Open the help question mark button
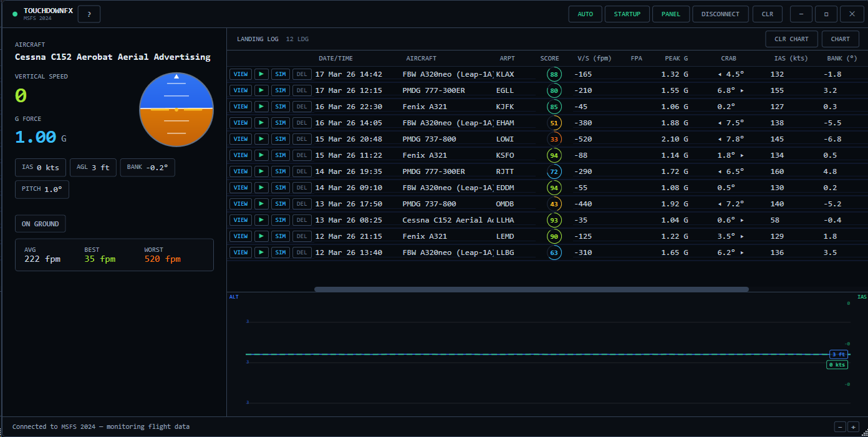Image resolution: width=868 pixels, height=437 pixels. coord(89,14)
